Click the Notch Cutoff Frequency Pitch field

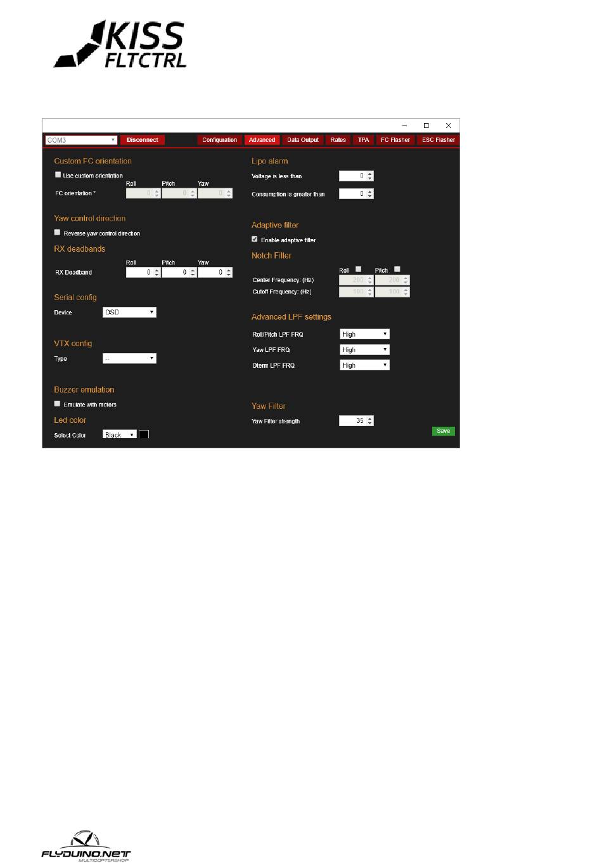pos(392,292)
